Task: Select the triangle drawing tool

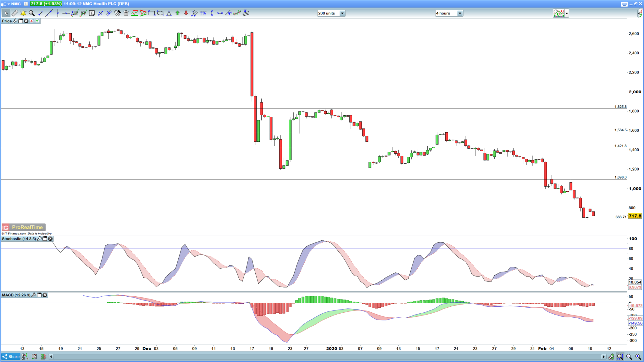Action: pyautogui.click(x=169, y=13)
